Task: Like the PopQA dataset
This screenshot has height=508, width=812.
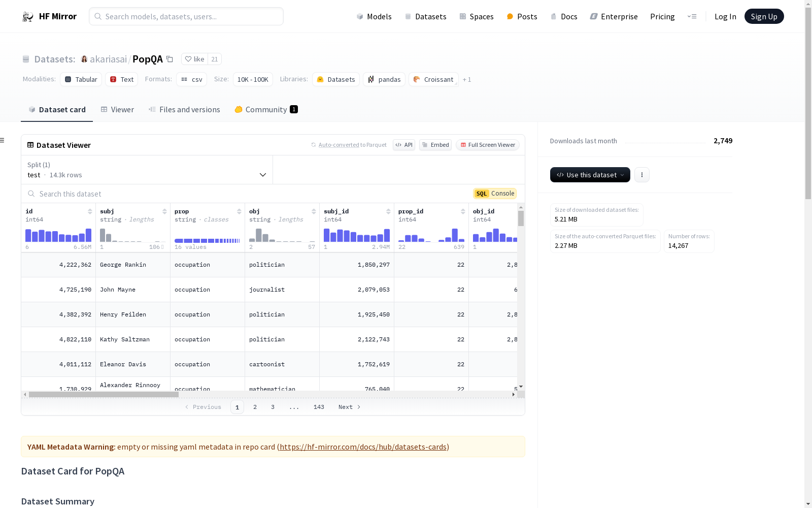Action: click(194, 59)
